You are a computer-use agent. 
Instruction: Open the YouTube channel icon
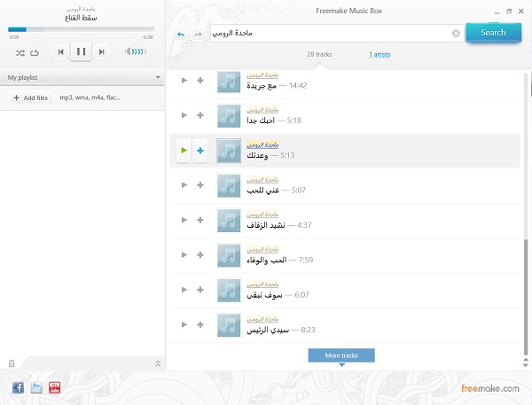55,387
